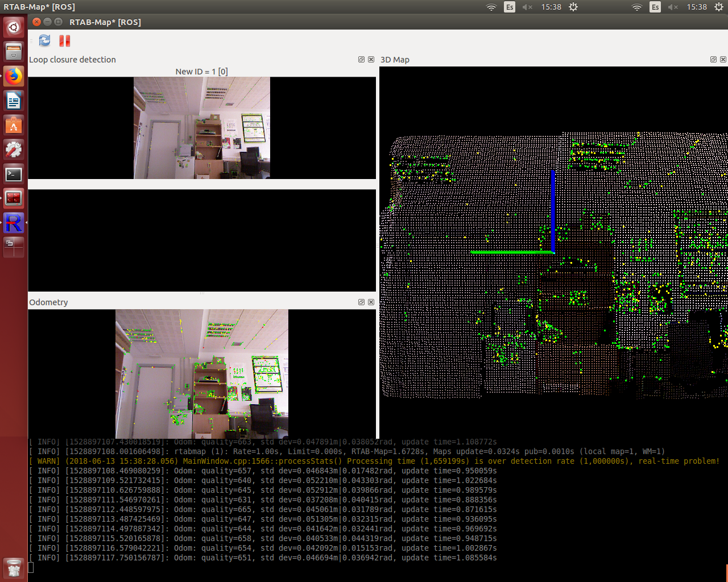
Task: Open the black Terminal launcher icon
Action: (x=14, y=174)
